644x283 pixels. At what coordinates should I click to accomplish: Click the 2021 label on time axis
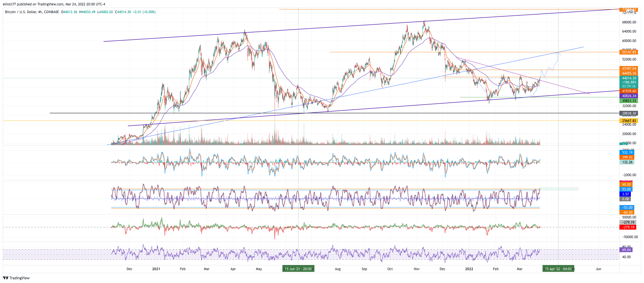tap(156, 269)
